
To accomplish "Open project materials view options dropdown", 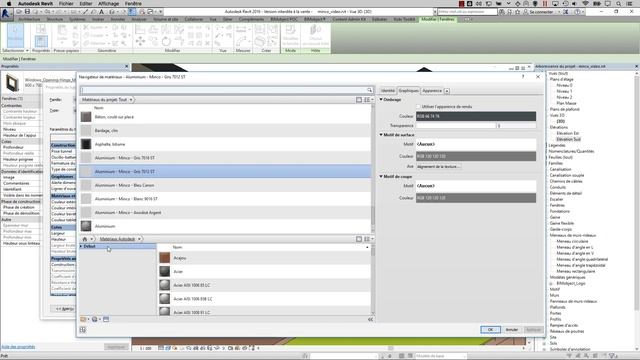I will (368, 100).
